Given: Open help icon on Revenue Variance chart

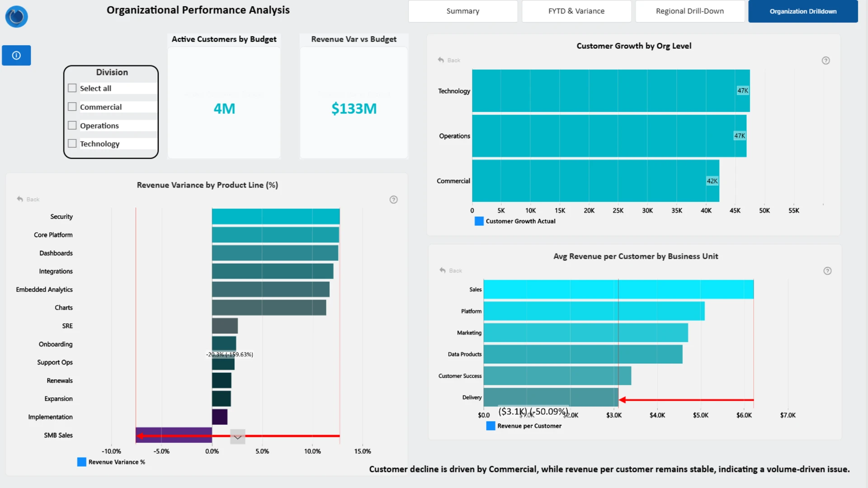Looking at the screenshot, I should tap(393, 200).
